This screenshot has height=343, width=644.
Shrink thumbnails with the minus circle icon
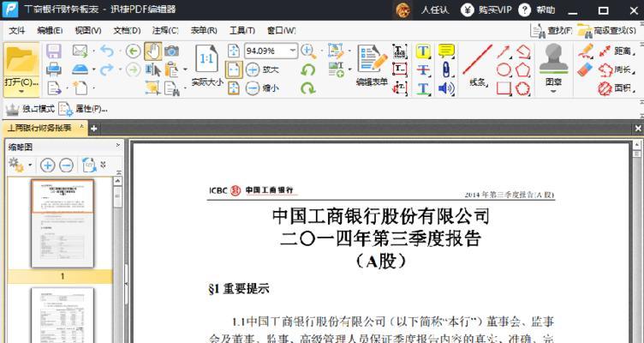[x=67, y=165]
